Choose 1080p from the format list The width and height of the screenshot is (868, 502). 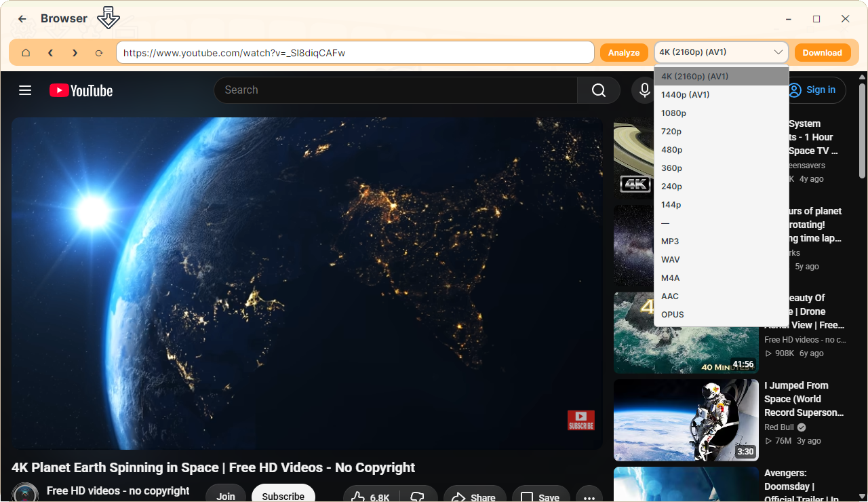point(722,113)
